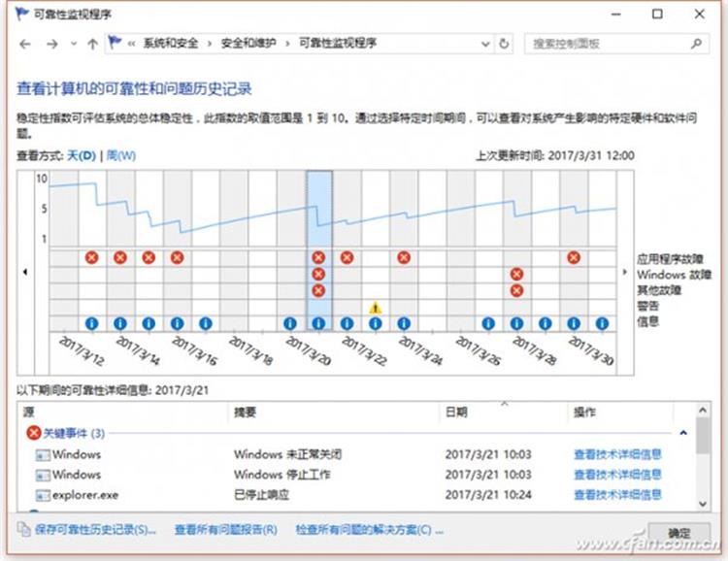This screenshot has width=728, height=561.
Task: Focus the 搜索控制面板 search box
Action: click(607, 44)
